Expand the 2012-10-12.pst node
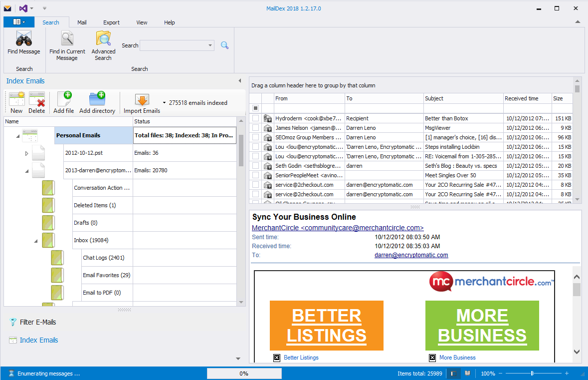The width and height of the screenshot is (588, 380). pyautogui.click(x=26, y=153)
